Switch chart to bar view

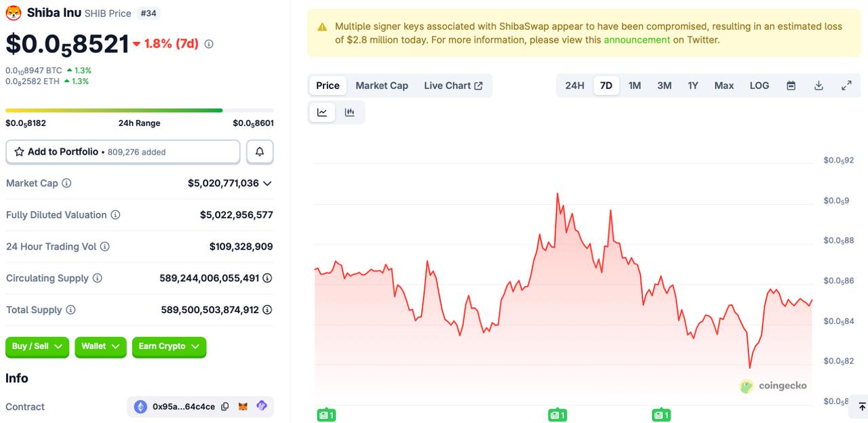pyautogui.click(x=350, y=112)
